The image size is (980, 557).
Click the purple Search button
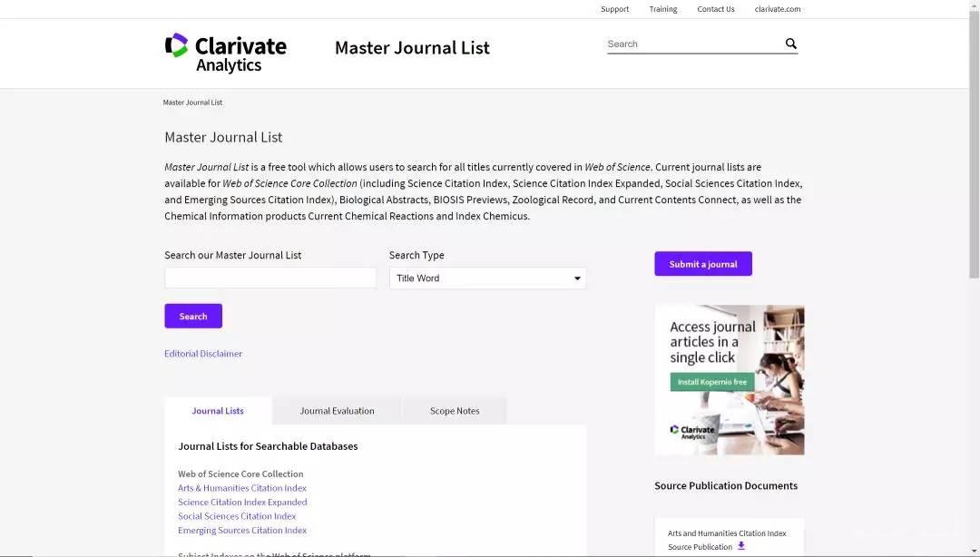coord(193,317)
